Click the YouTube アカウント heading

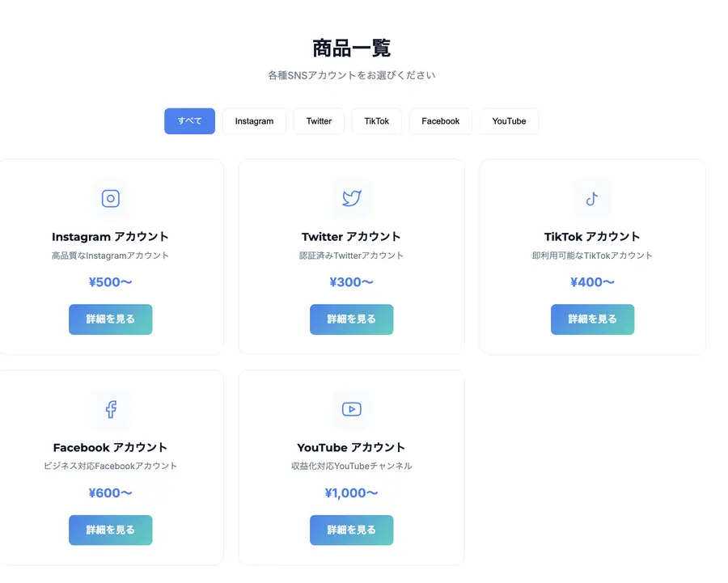point(351,447)
